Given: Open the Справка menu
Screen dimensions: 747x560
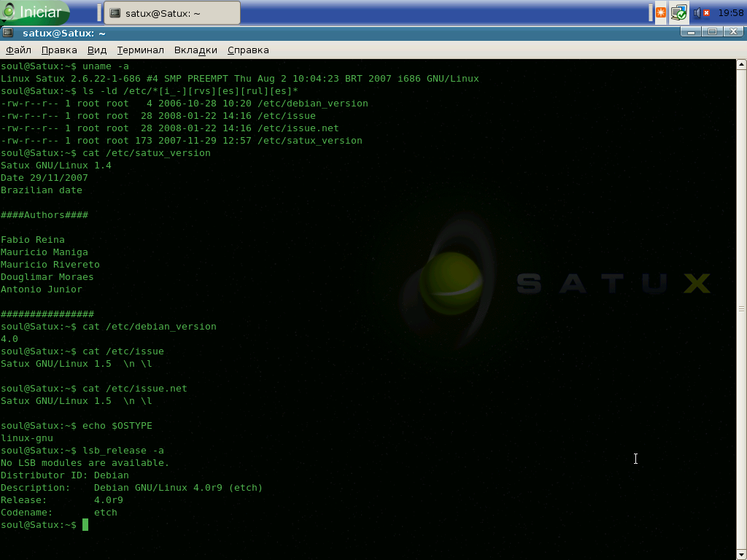Looking at the screenshot, I should click(x=248, y=50).
